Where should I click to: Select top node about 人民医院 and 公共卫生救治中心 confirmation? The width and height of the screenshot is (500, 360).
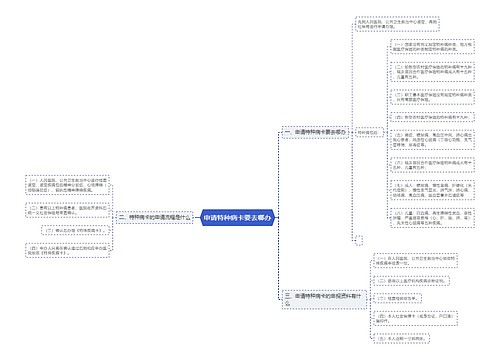tap(397, 24)
